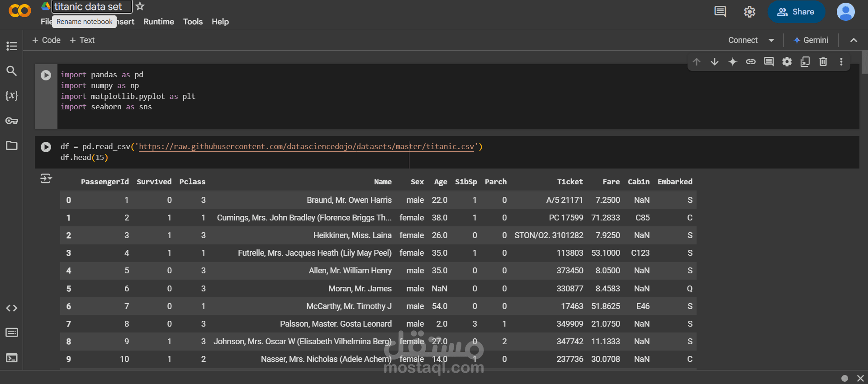Click the PassengerId column header

pos(105,182)
